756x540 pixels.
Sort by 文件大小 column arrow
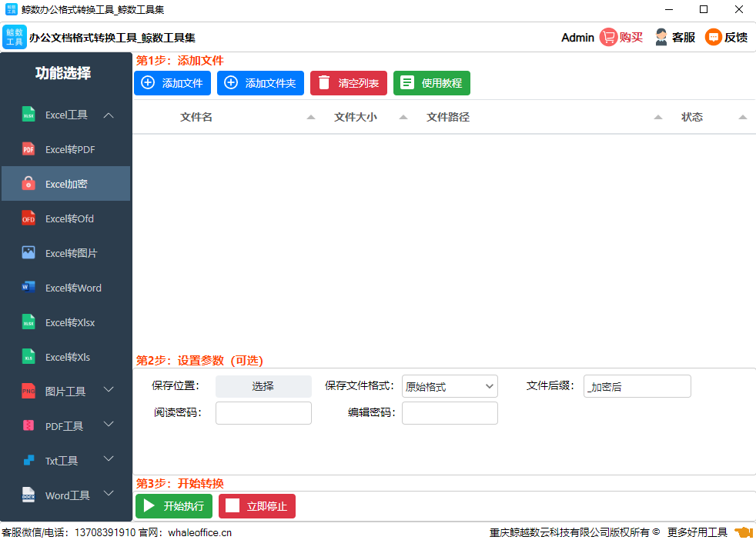pos(403,117)
